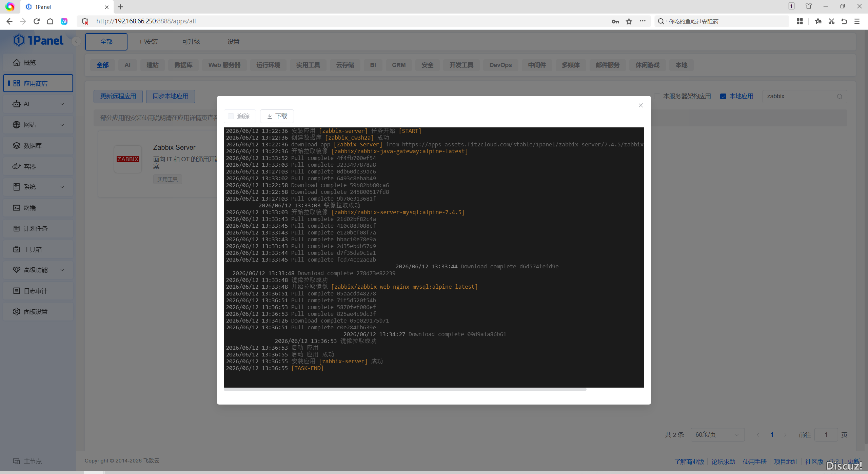
Task: Click the Zabbix Server app title
Action: 174,147
